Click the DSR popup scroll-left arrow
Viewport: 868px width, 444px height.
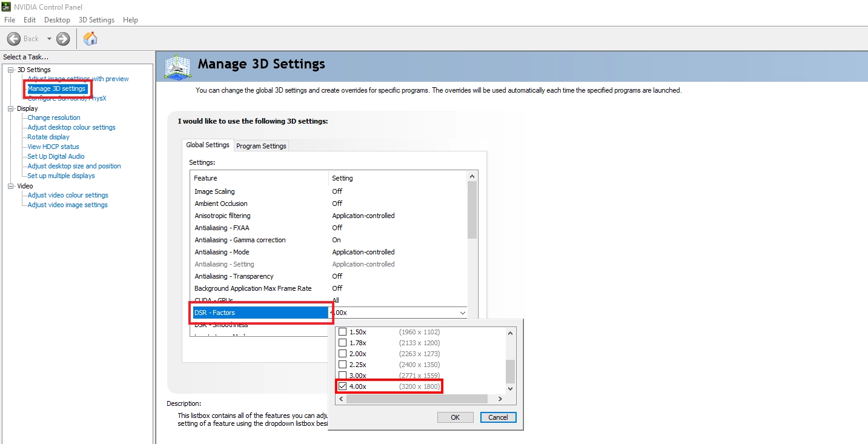[x=341, y=399]
